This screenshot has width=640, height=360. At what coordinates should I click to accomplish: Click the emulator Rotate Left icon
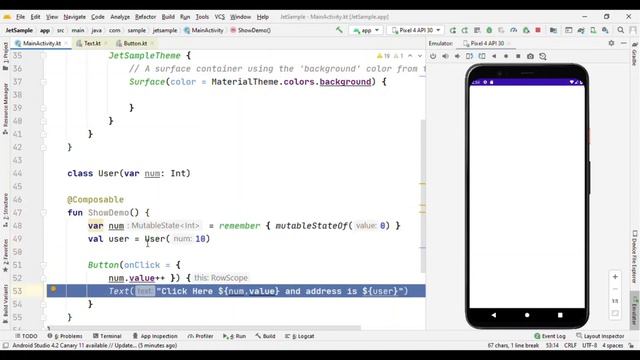point(469,56)
